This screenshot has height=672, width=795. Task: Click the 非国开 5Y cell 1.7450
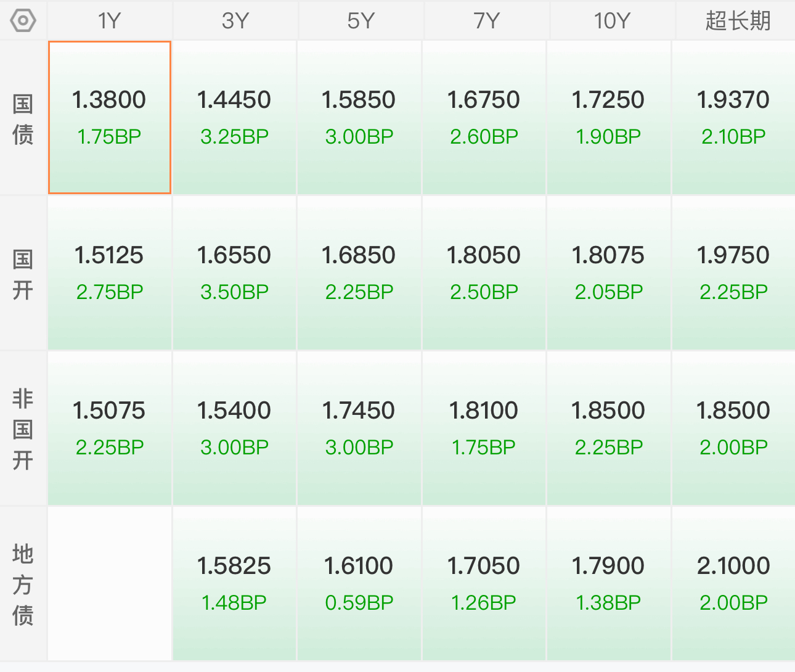coord(359,428)
